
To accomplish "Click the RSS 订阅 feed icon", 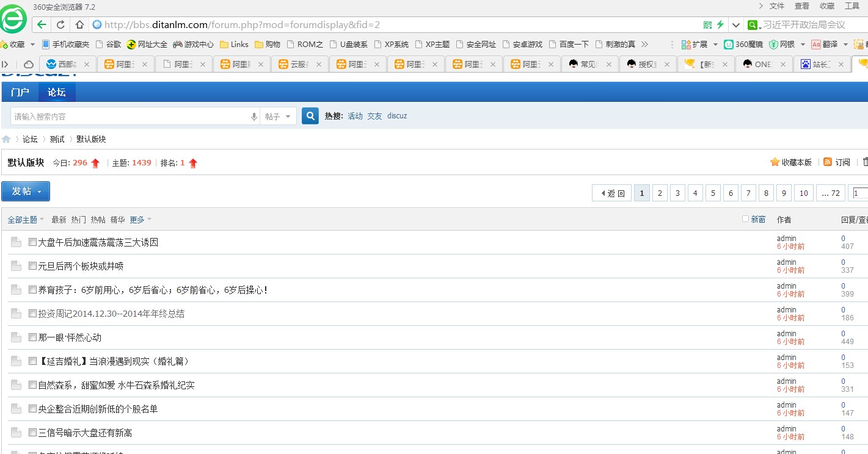I will 828,162.
